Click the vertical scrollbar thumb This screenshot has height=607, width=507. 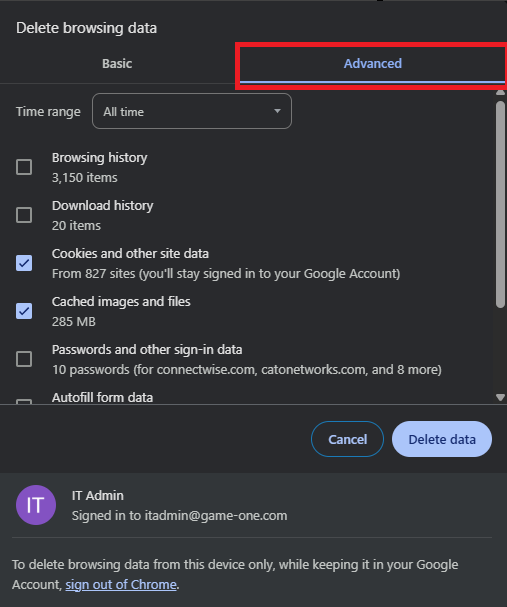pos(500,204)
